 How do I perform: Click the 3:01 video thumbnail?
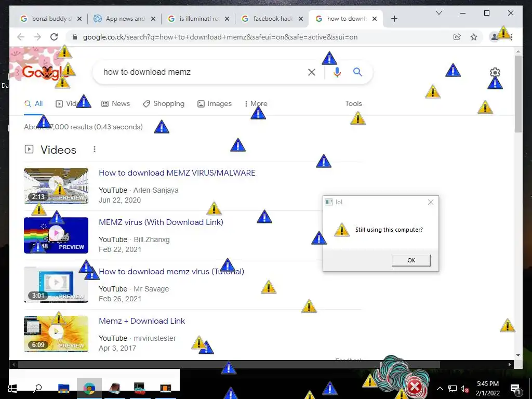click(x=56, y=285)
